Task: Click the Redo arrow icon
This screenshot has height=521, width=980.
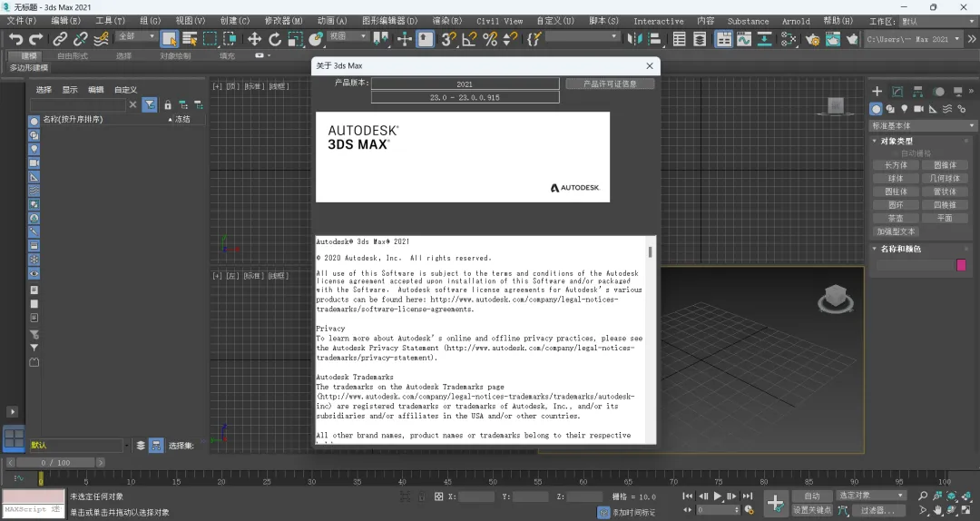Action: point(36,39)
